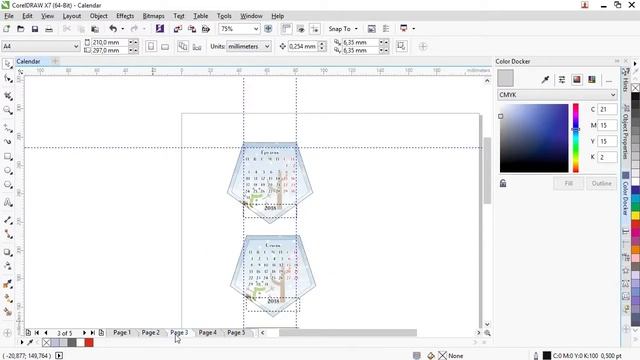Image resolution: width=640 pixels, height=360 pixels.
Task: Click the K value input field
Action: [607, 157]
